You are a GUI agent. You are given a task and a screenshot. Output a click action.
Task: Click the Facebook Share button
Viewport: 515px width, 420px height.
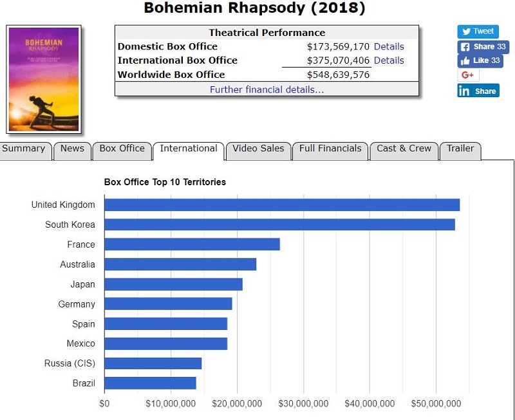(483, 47)
